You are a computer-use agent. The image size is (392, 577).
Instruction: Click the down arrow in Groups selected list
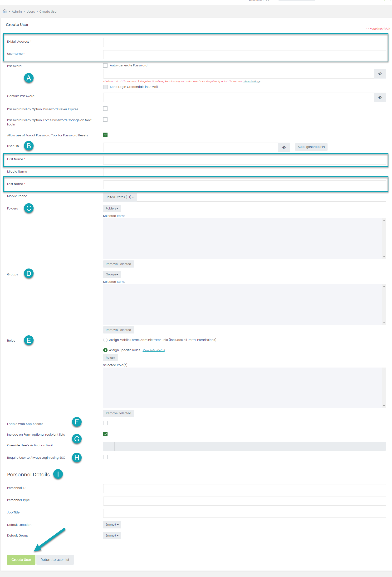point(384,323)
